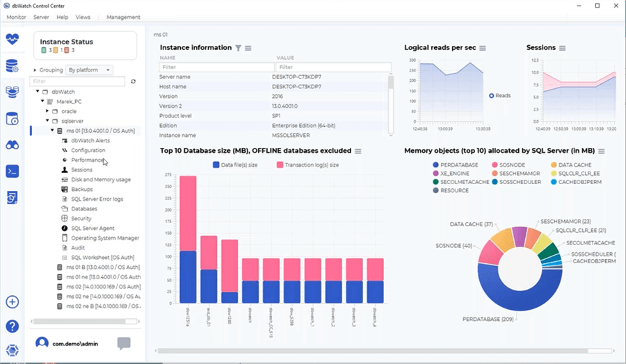Open Instance information hamburger menu
Viewport: 626px width, 364px height.
(248, 48)
